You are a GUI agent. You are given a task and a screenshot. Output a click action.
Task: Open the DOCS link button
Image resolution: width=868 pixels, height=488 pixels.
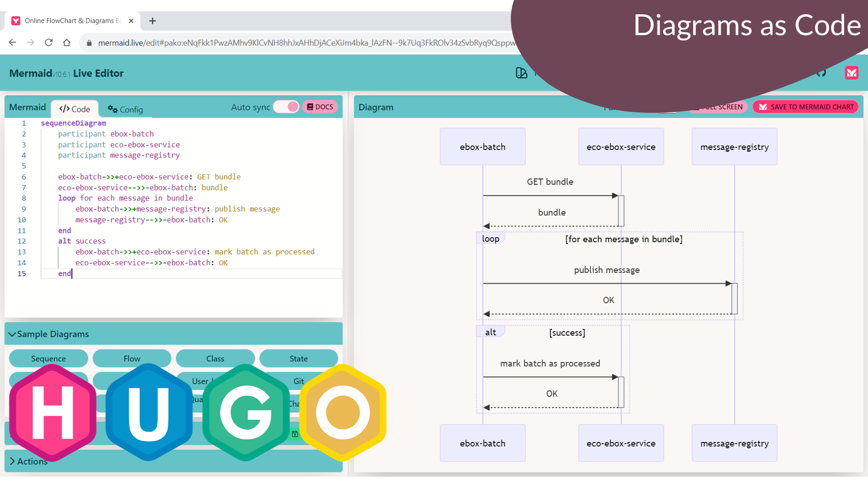[x=320, y=107]
